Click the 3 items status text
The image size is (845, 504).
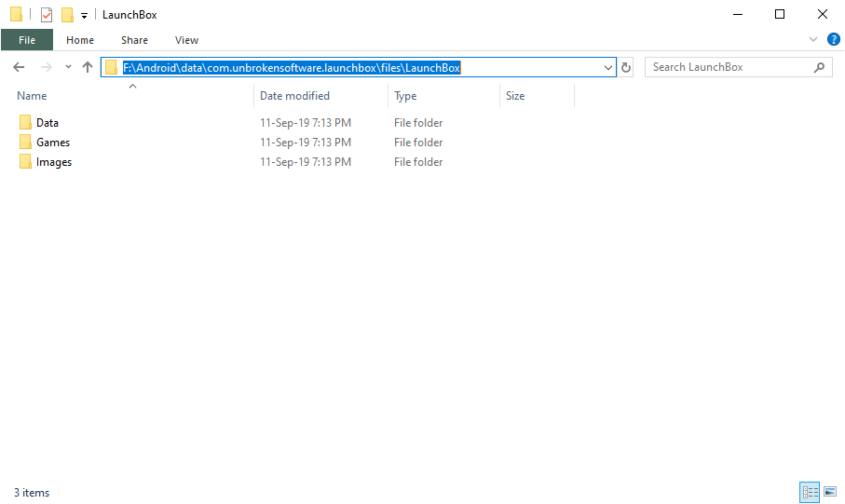pyautogui.click(x=32, y=493)
